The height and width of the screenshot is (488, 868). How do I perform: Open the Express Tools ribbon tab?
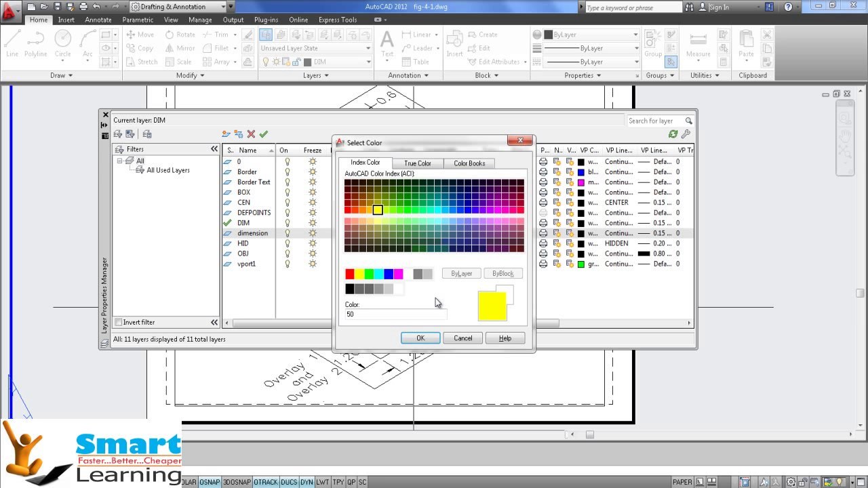click(x=339, y=20)
